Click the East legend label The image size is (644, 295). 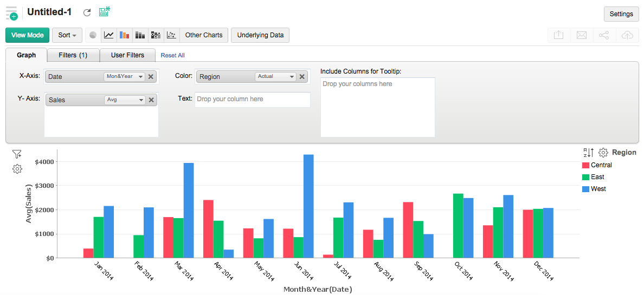tap(597, 177)
